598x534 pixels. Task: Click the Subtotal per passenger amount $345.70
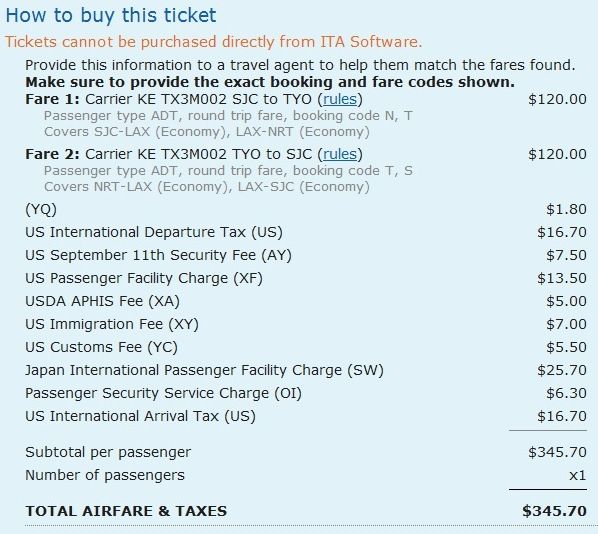click(557, 452)
